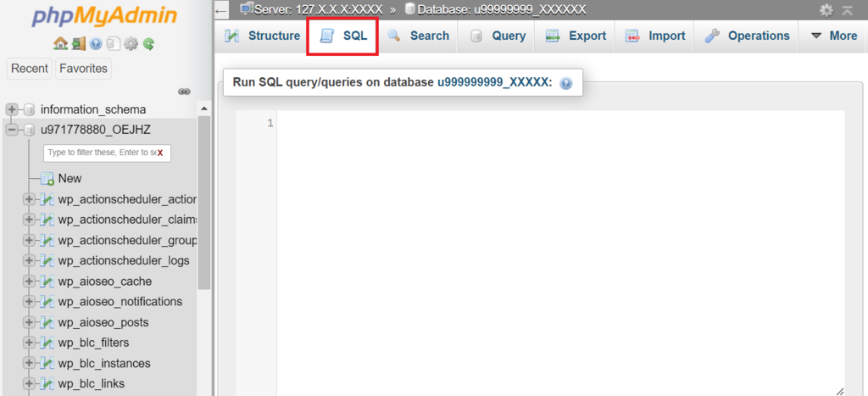Click the Recent tables button
The height and width of the screenshot is (396, 868).
click(x=30, y=69)
